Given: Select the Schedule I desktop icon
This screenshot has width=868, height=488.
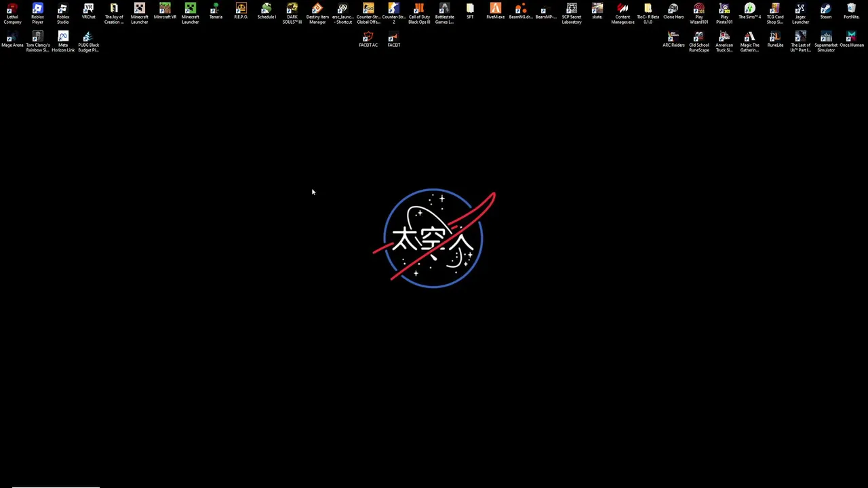Looking at the screenshot, I should tap(267, 12).
